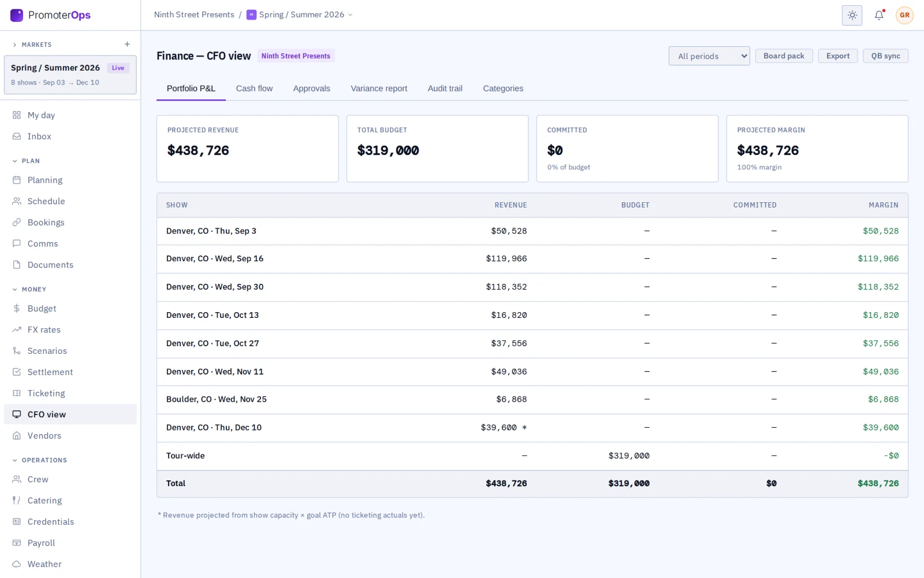
Task: Click the PromoterOps logo icon
Action: coord(17,15)
